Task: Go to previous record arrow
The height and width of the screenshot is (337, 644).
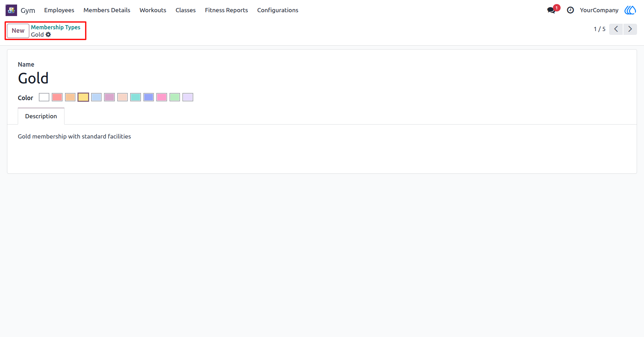Action: [616, 29]
